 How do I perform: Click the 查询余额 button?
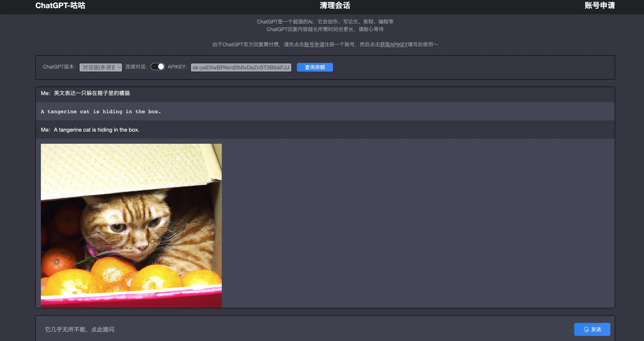click(315, 67)
